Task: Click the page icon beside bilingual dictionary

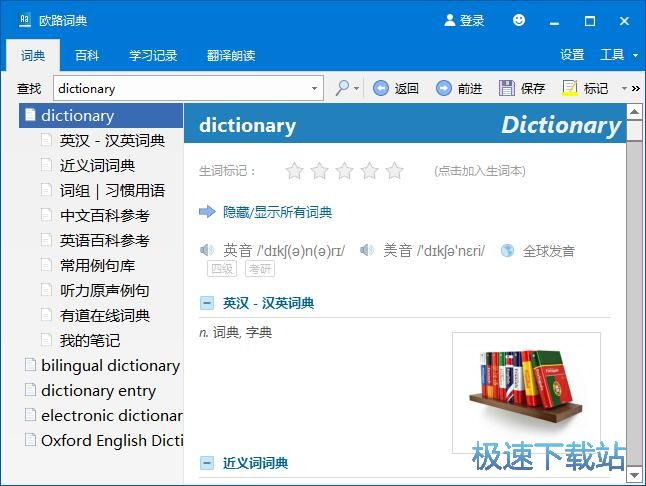Action: pyautogui.click(x=30, y=365)
